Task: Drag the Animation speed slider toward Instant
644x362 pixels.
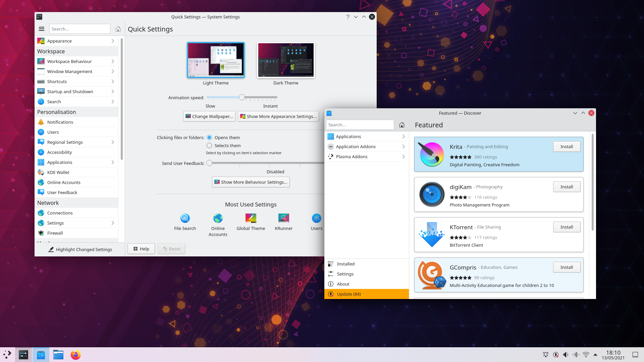Action: pyautogui.click(x=270, y=97)
